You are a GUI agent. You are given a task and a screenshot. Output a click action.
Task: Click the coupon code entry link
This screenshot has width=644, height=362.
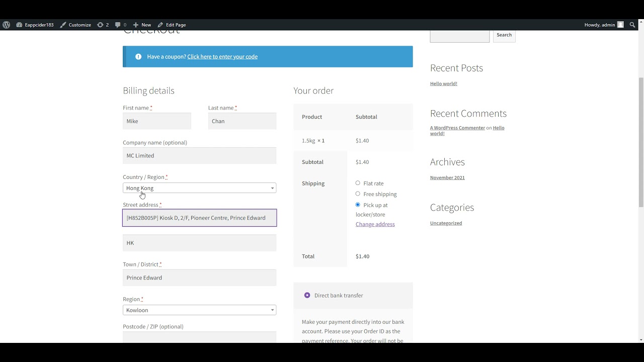(x=222, y=57)
